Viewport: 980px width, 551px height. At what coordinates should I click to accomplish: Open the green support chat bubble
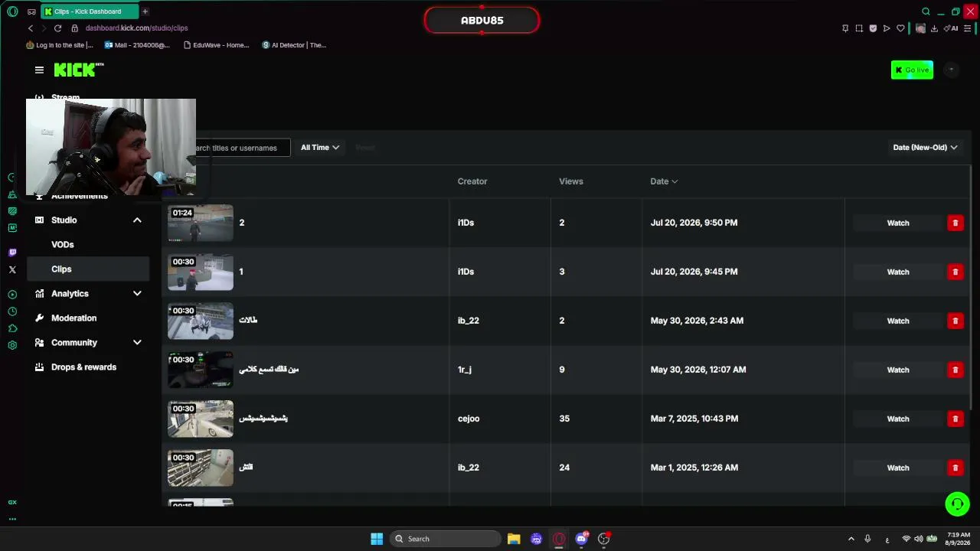coord(957,504)
